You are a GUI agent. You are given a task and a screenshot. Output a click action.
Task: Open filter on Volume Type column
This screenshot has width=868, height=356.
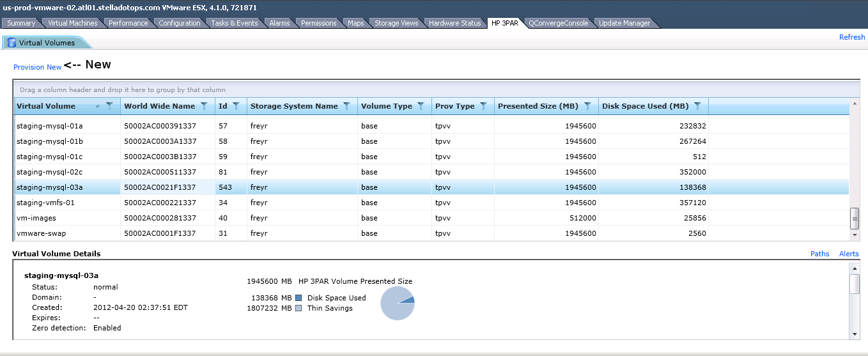coord(421,106)
